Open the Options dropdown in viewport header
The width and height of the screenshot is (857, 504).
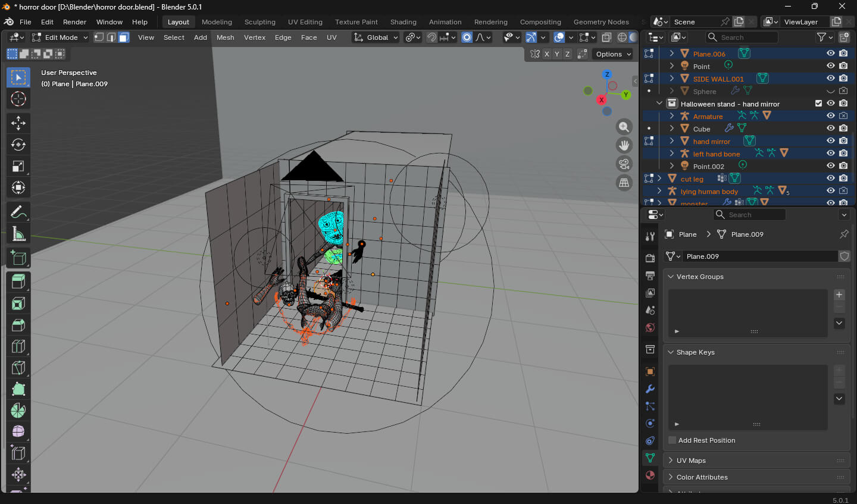click(614, 54)
